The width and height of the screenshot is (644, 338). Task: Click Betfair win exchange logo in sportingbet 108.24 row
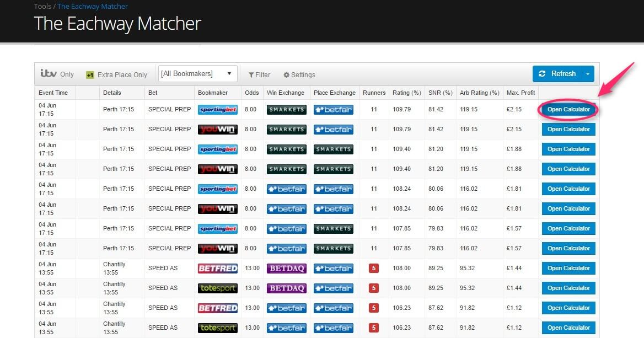[287, 189]
